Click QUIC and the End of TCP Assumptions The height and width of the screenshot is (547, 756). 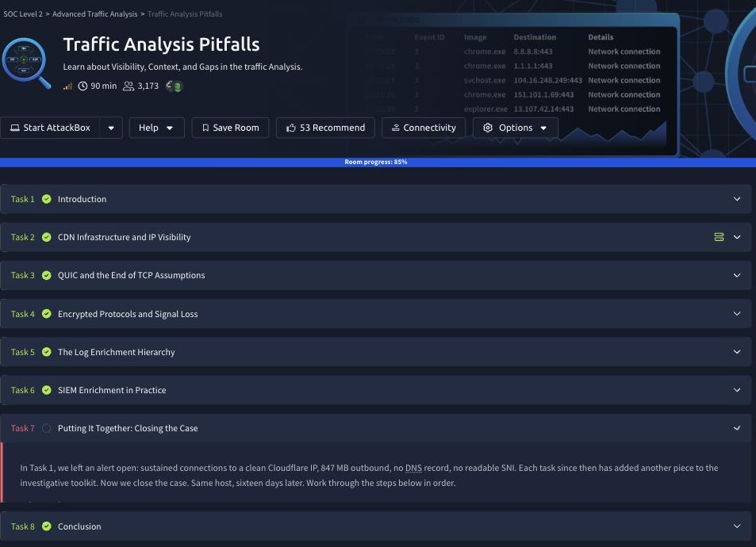131,275
